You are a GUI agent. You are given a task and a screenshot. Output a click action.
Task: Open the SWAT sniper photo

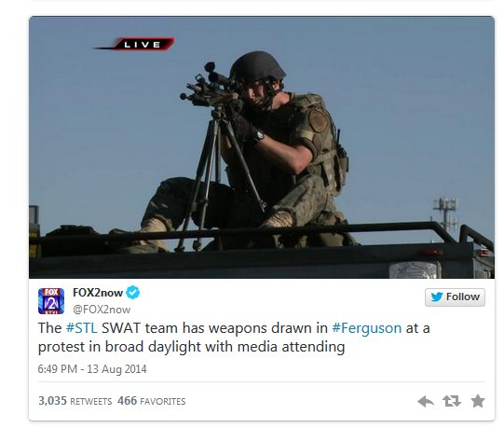[x=262, y=147]
